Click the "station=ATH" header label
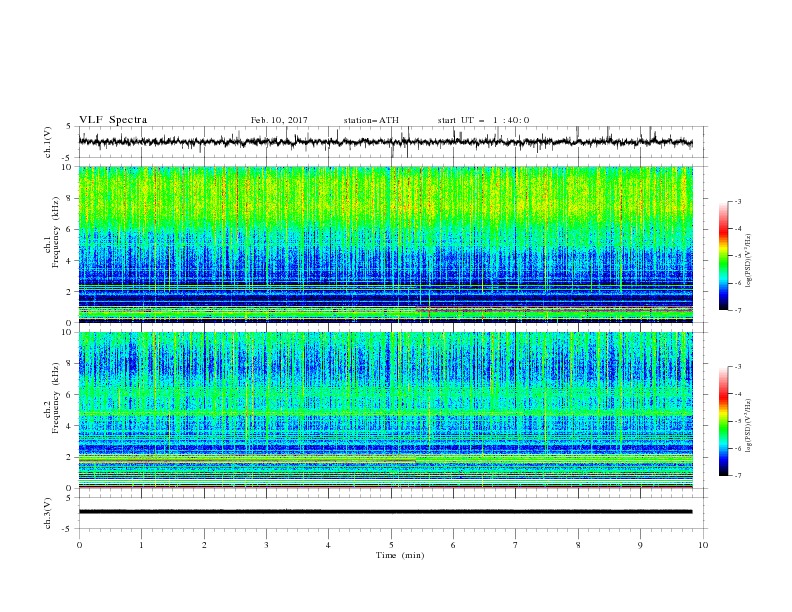Screen dimensions: 792x612 pyautogui.click(x=371, y=120)
